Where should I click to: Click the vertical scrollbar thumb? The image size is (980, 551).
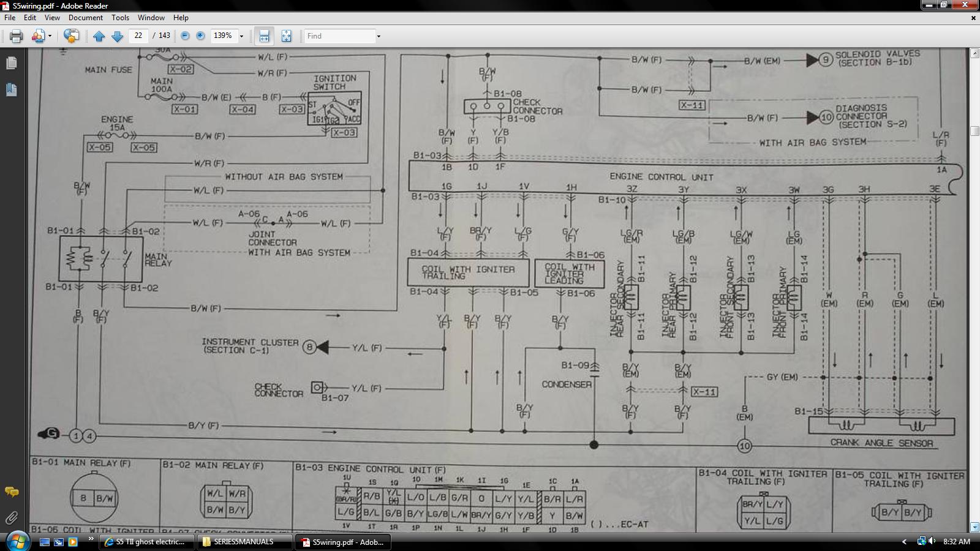[974, 131]
